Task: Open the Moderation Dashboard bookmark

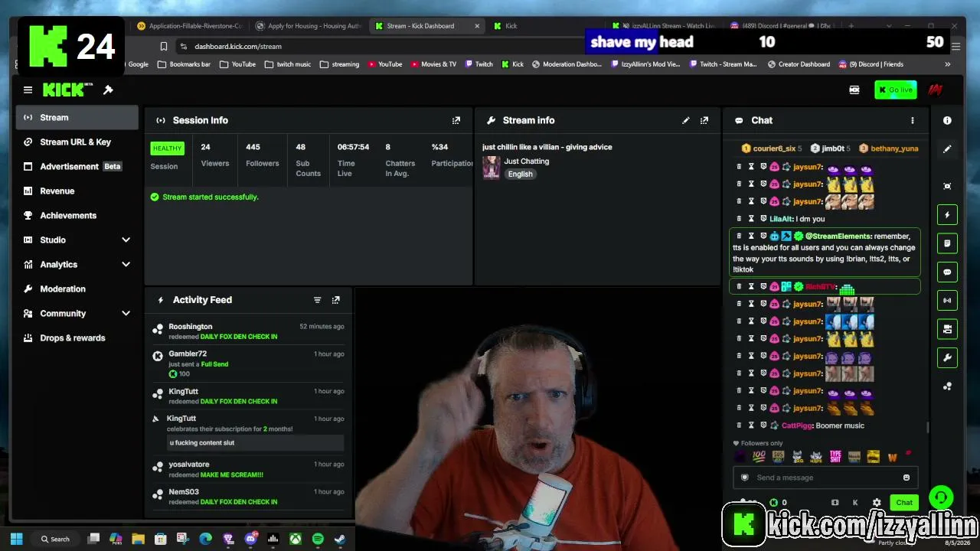Action: coord(567,64)
